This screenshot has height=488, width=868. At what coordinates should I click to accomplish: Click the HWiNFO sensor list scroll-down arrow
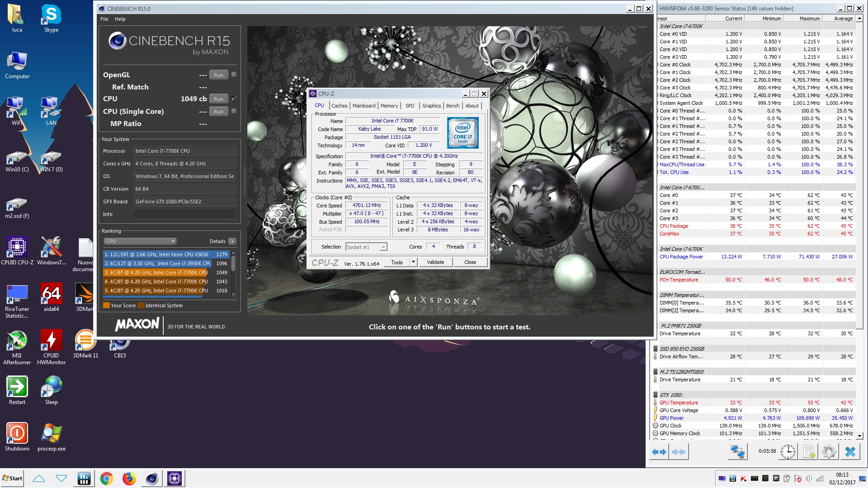tap(860, 436)
